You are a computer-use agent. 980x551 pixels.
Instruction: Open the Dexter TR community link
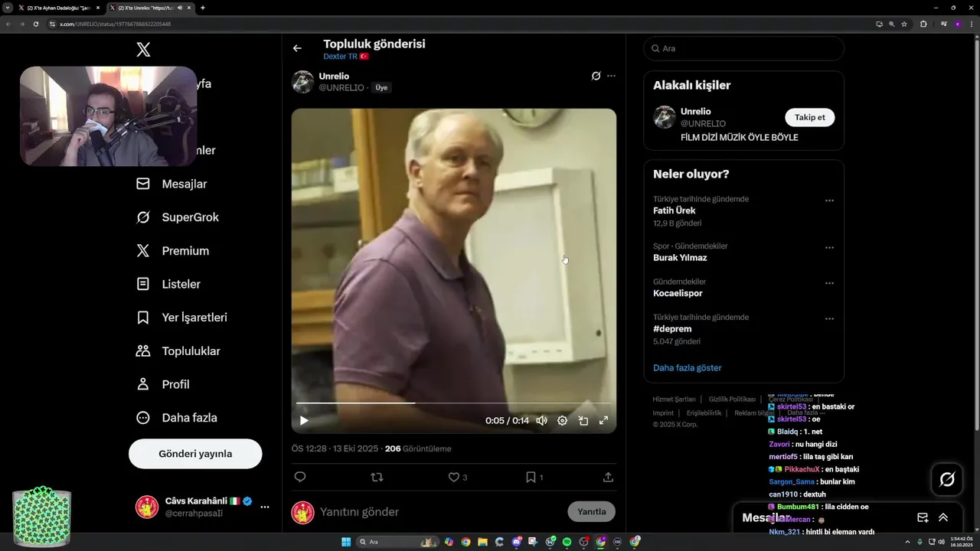pos(346,57)
